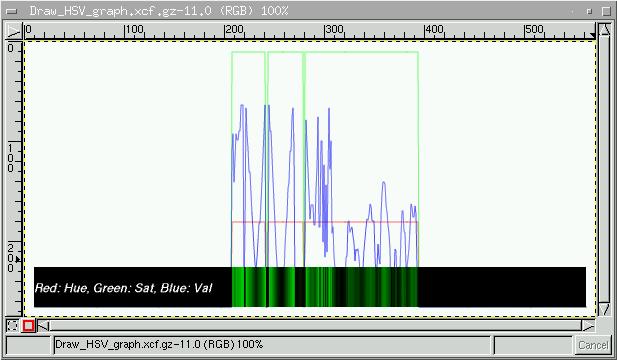Open the window menu button in the title bar
Image resolution: width=617 pixels, height=360 pixels.
coord(12,11)
